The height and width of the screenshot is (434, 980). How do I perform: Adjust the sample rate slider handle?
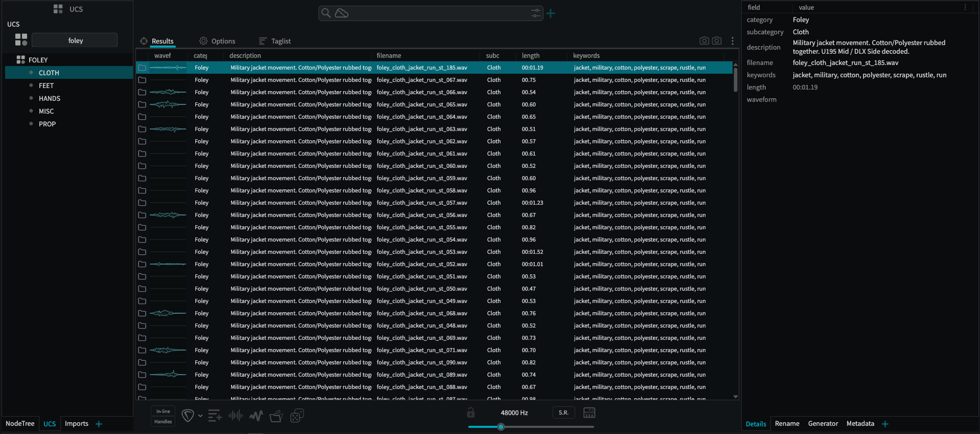click(x=501, y=427)
